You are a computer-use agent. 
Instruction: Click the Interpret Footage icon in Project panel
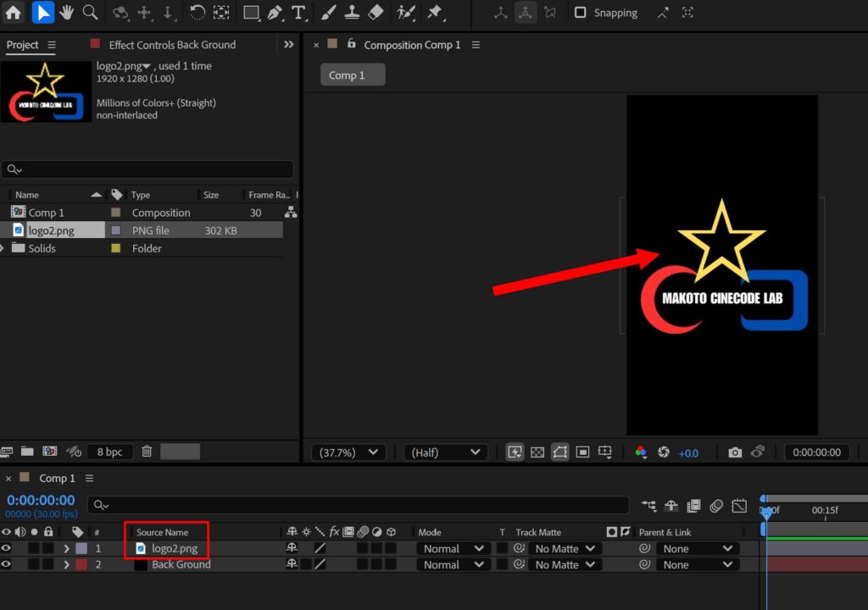[x=7, y=451]
